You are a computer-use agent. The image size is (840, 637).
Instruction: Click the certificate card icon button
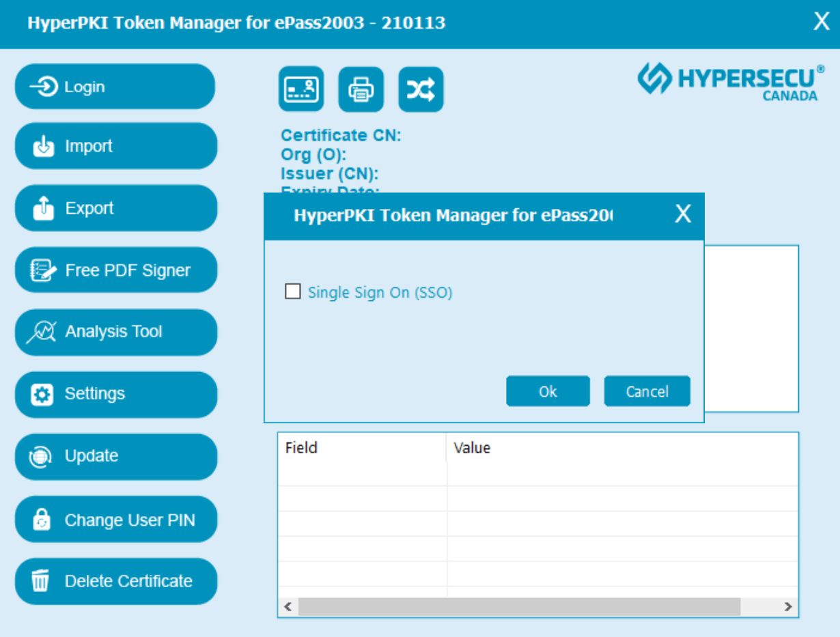(x=301, y=89)
